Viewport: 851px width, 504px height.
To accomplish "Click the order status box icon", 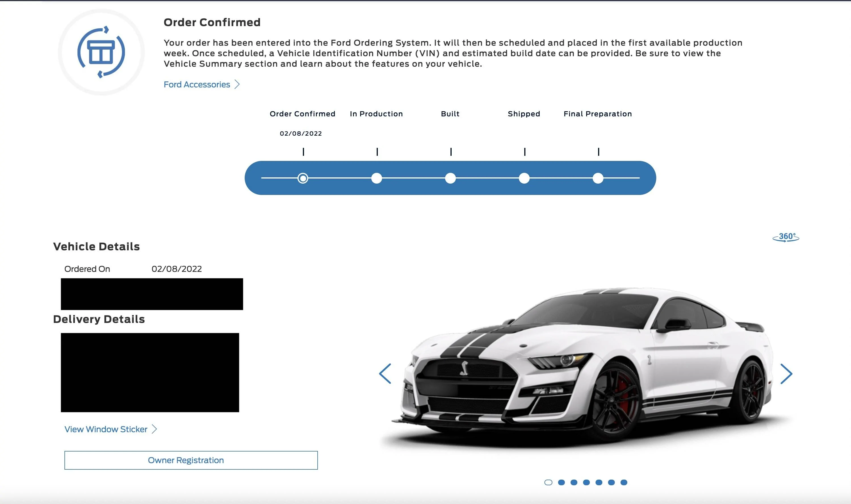I will coord(101,52).
